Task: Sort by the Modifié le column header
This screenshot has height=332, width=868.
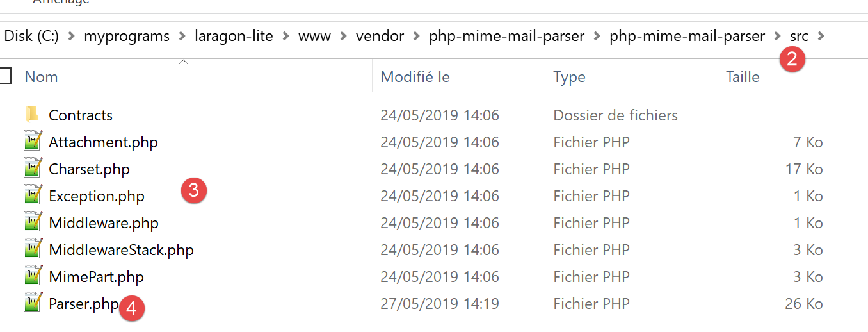Action: pyautogui.click(x=415, y=77)
